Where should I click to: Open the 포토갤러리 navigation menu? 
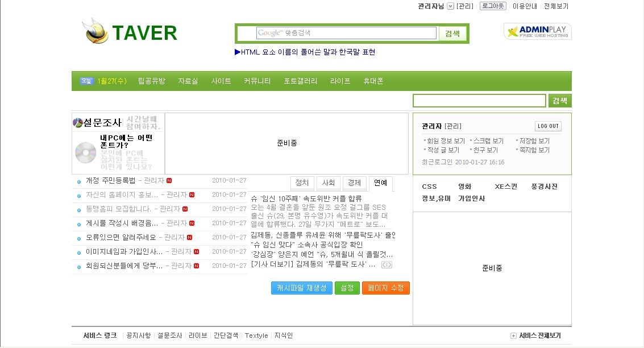click(300, 81)
